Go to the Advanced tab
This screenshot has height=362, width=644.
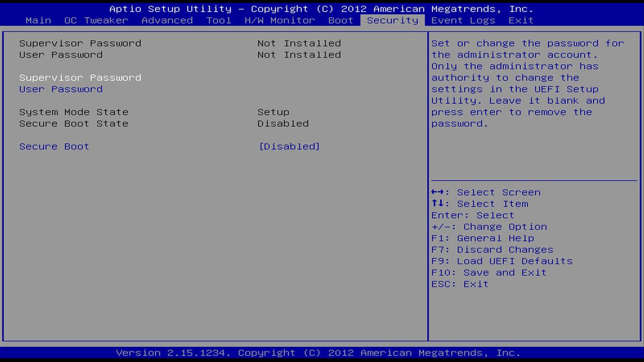(x=167, y=21)
